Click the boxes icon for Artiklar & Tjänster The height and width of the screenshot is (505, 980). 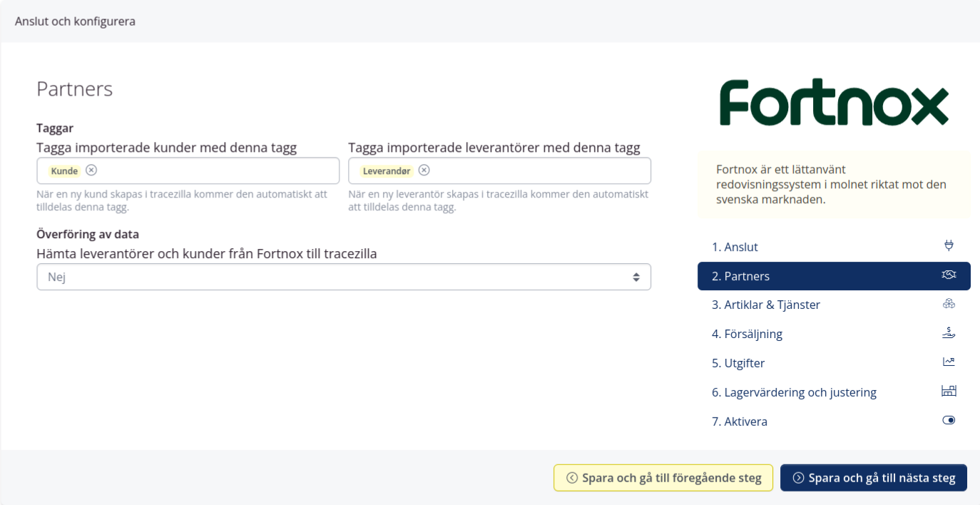pos(948,304)
